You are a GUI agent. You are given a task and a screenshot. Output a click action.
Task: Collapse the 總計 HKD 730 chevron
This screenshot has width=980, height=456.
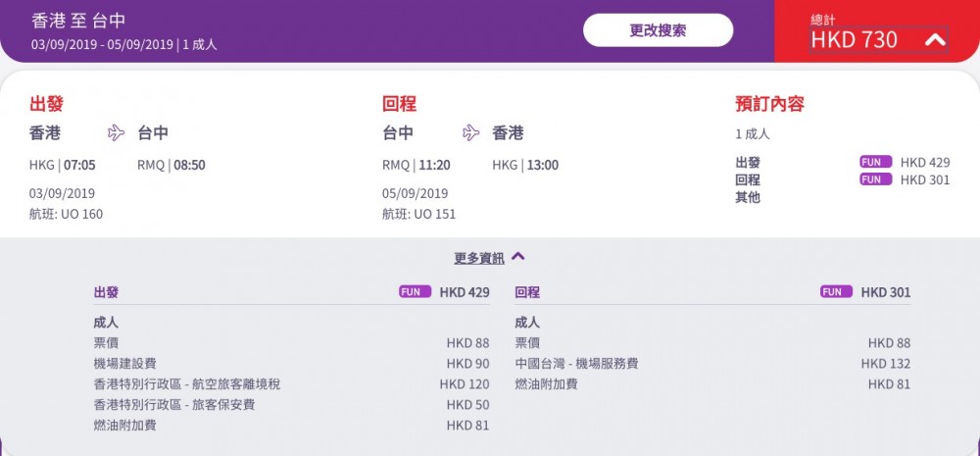935,40
